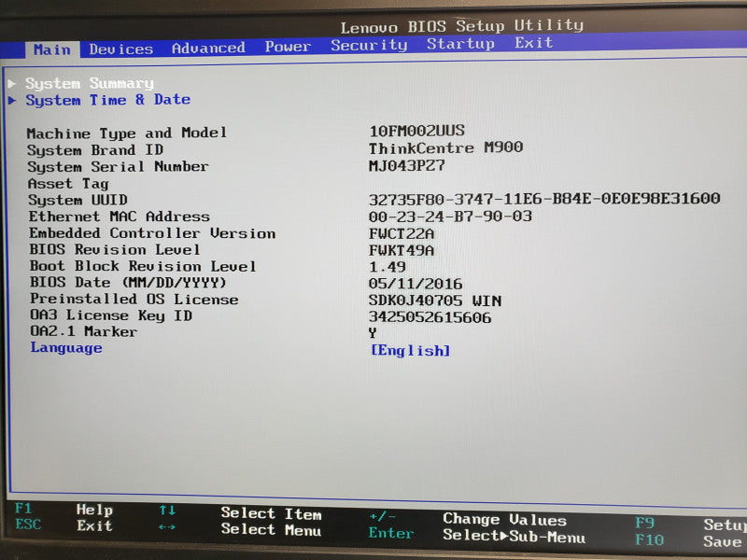Image resolution: width=747 pixels, height=560 pixels.
Task: Click the Asset Tag label
Action: [x=68, y=184]
